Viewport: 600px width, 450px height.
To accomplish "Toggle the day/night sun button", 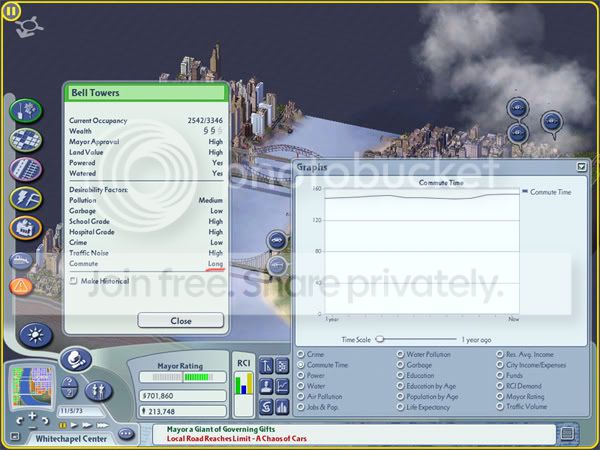I will coord(36,335).
